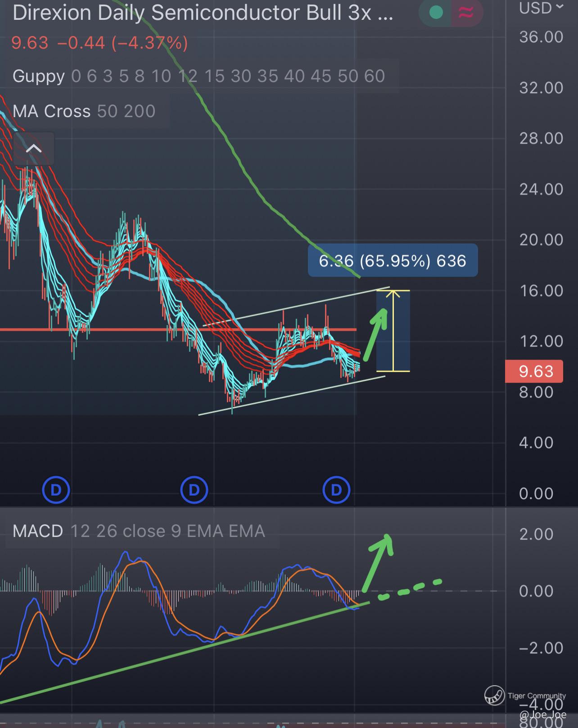Tap the red 9.63 current price tag on axis
This screenshot has height=728, width=578.
coord(534,371)
